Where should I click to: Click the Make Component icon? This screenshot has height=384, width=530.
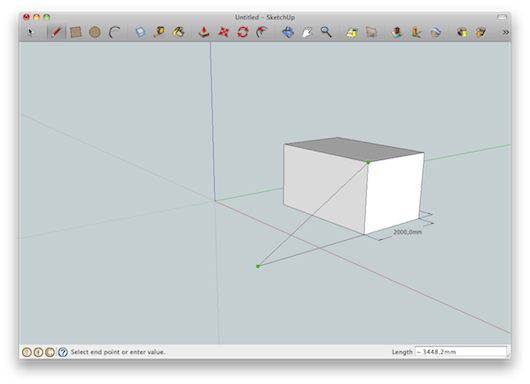coord(140,32)
